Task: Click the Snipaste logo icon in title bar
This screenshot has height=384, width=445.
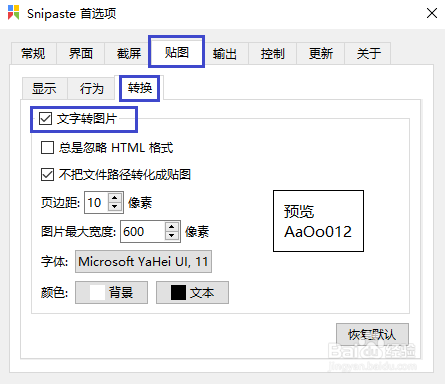Action: pos(13,12)
